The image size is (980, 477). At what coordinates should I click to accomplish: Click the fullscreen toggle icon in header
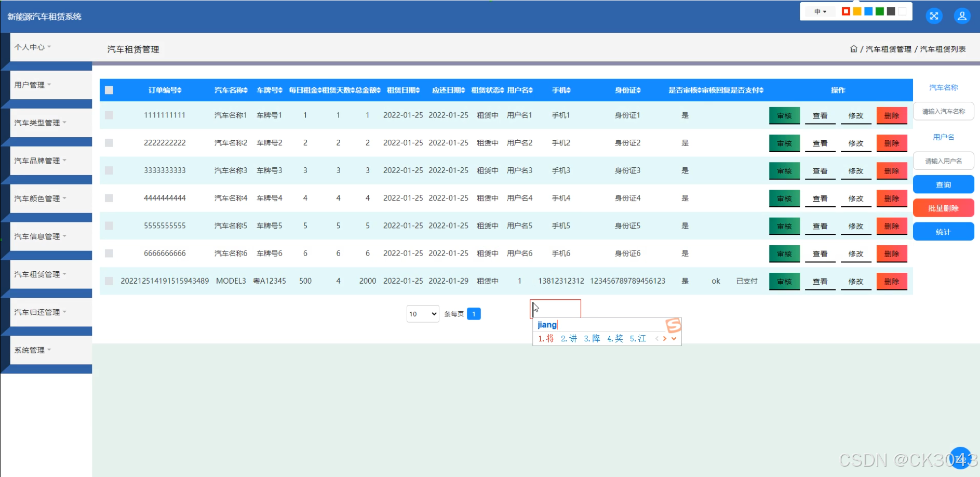(x=934, y=16)
